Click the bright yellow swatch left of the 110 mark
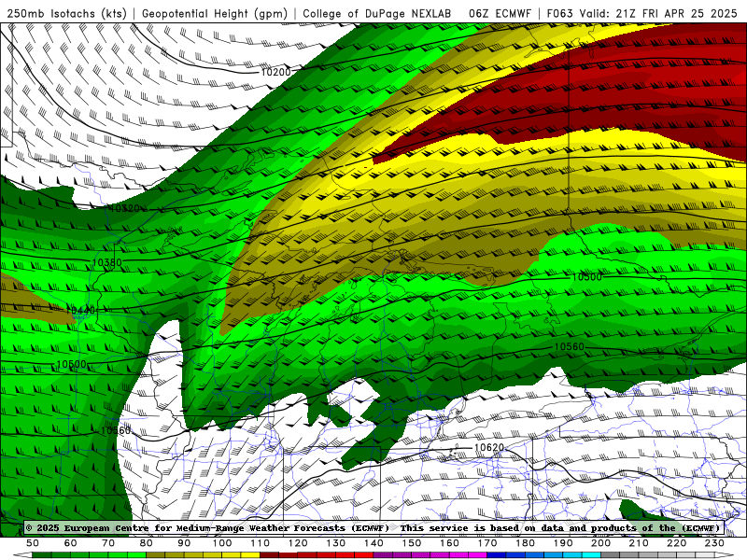Image resolution: width=747 pixels, height=560 pixels. pos(250,555)
